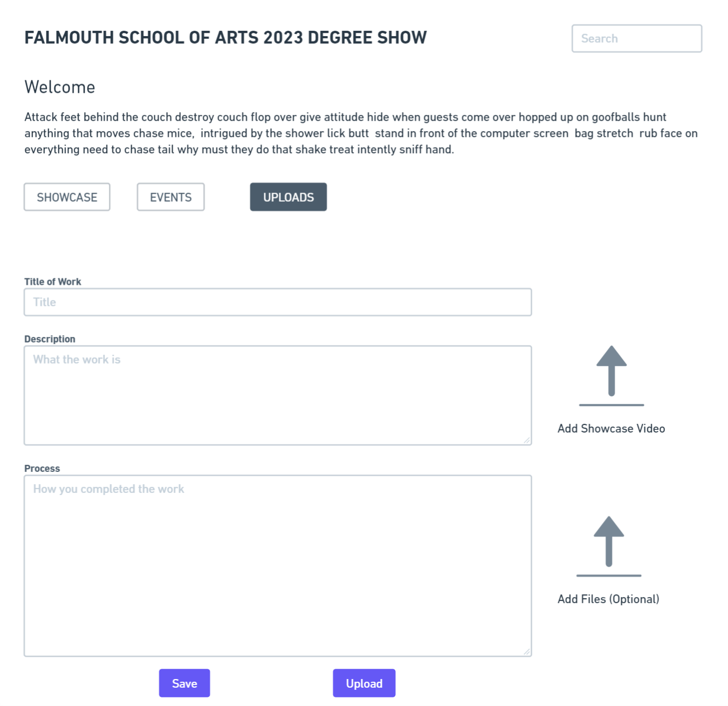Screen dimensions: 728x706
Task: Click the Add Files (Optional) label
Action: 608,599
